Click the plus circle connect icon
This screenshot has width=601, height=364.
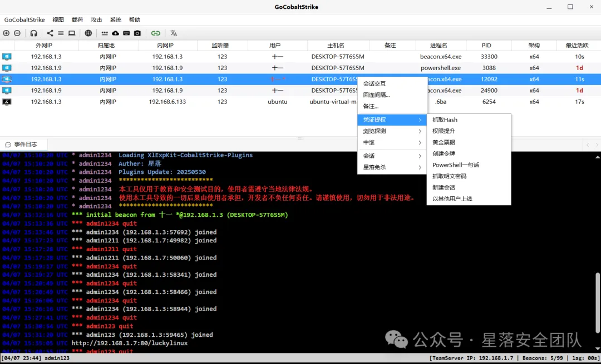coord(6,33)
